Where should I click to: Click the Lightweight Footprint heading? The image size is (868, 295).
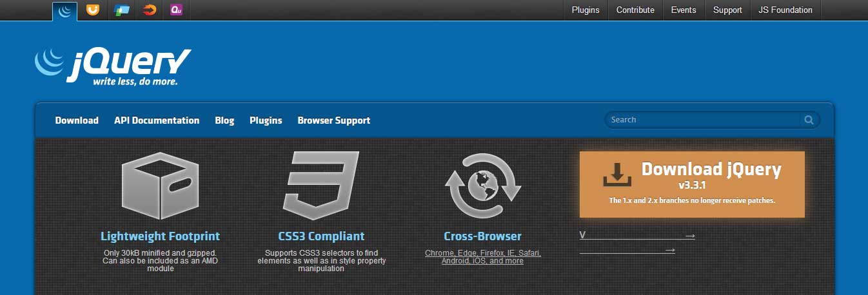click(160, 236)
